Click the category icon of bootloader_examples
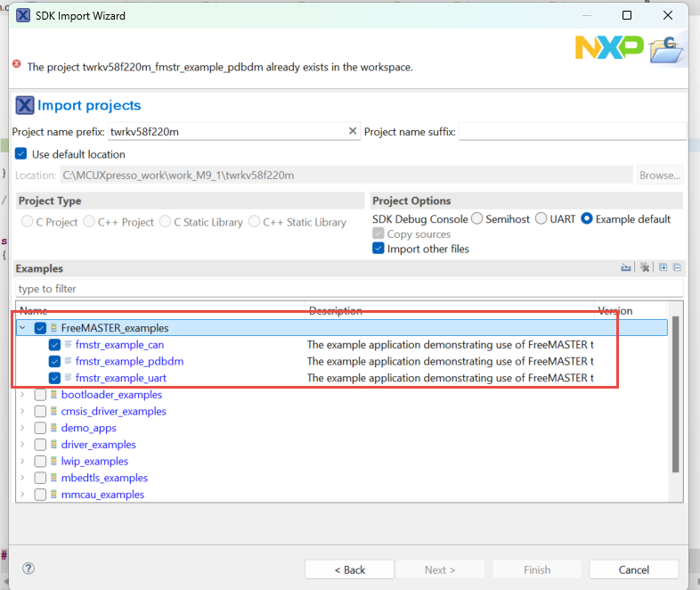This screenshot has height=590, width=700. (x=53, y=395)
